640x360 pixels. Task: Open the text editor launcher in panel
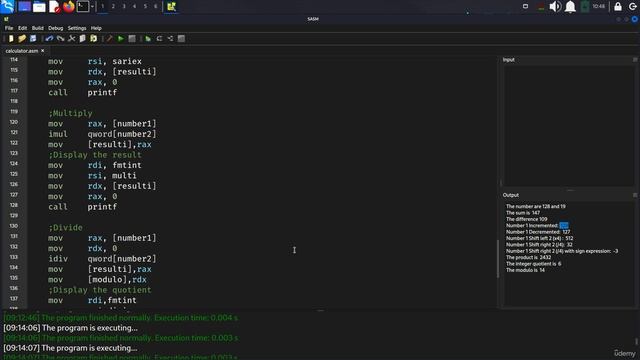click(x=54, y=6)
